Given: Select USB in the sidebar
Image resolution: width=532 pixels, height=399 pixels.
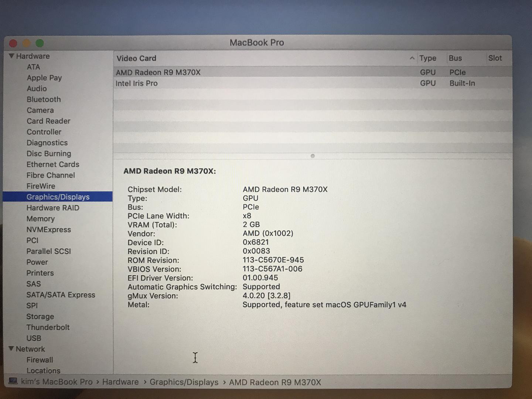Looking at the screenshot, I should pyautogui.click(x=34, y=338).
